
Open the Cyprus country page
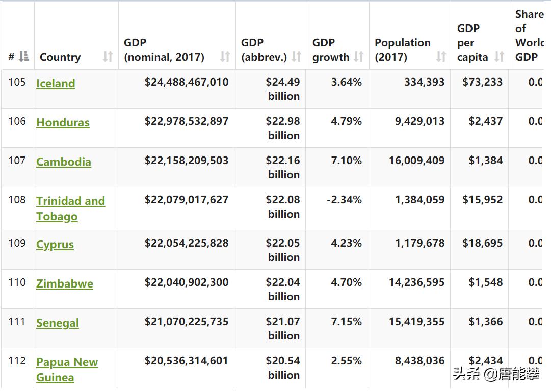coord(55,245)
